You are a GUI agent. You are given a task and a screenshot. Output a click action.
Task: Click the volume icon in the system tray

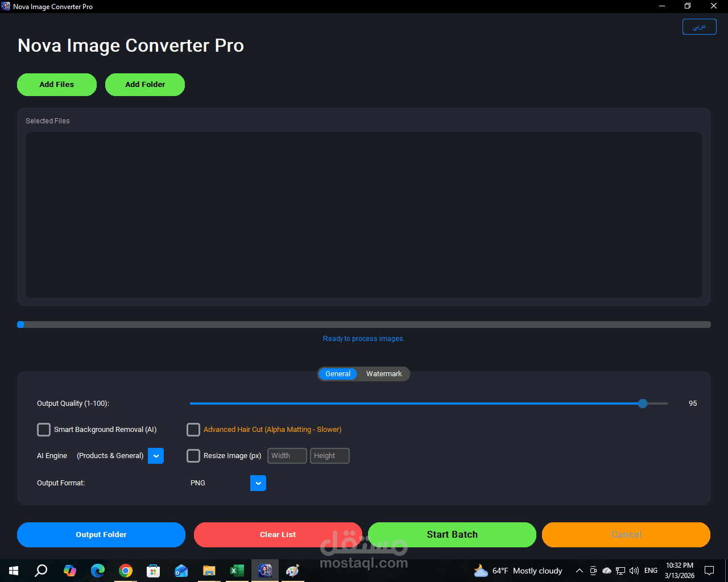pos(634,570)
